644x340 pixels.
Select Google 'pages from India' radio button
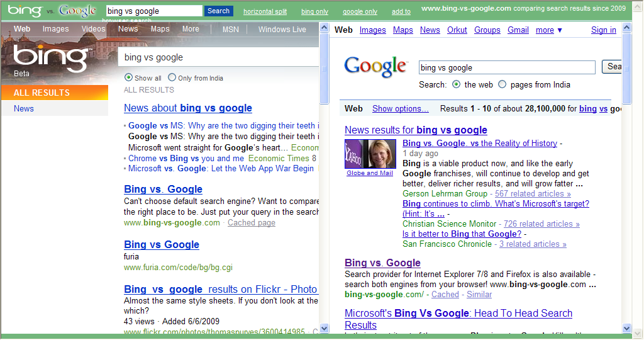tap(502, 84)
